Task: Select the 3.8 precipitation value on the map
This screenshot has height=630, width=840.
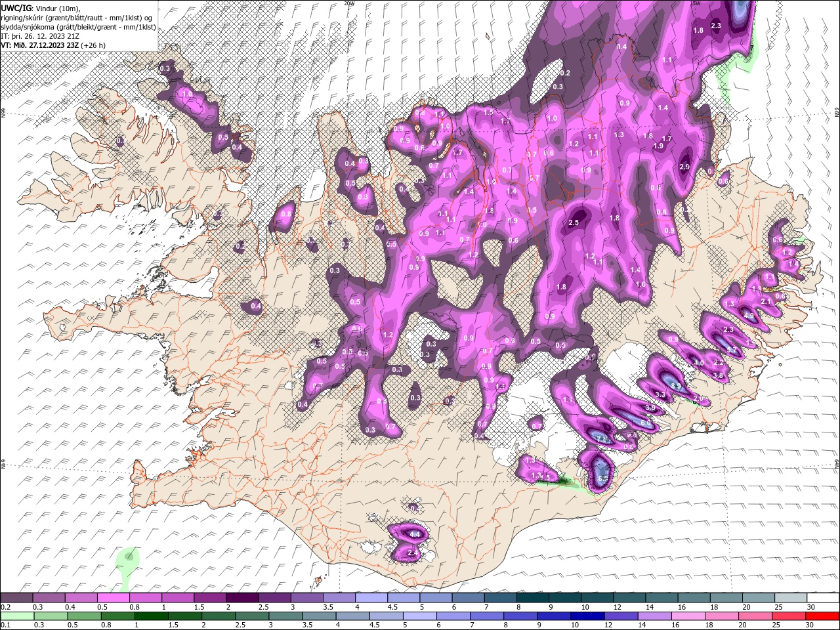Action: [718, 376]
